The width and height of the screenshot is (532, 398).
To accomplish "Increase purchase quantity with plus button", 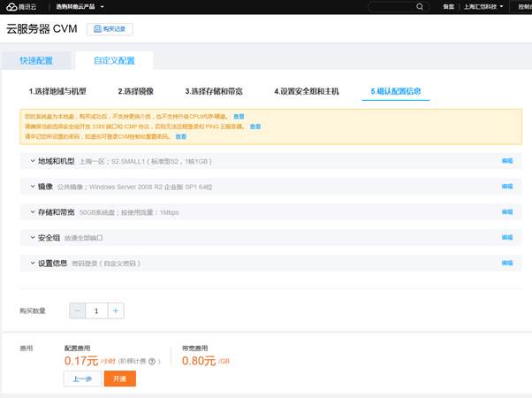I will 116,310.
